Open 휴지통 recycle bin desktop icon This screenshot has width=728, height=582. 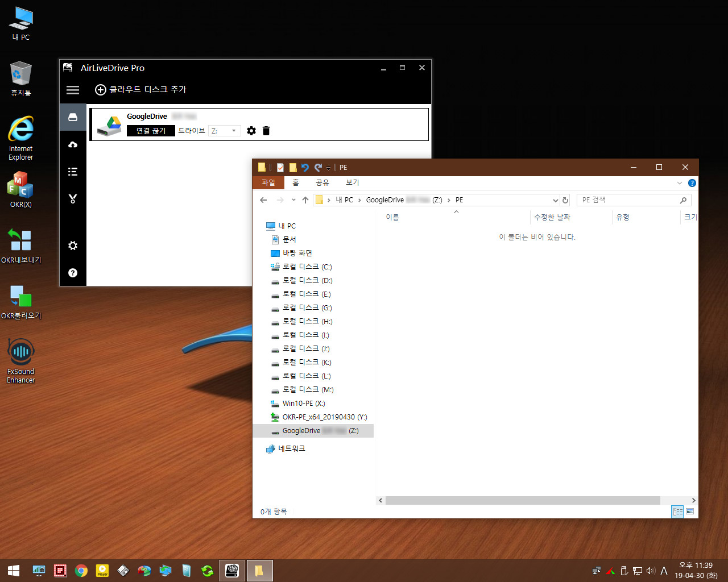(21, 78)
